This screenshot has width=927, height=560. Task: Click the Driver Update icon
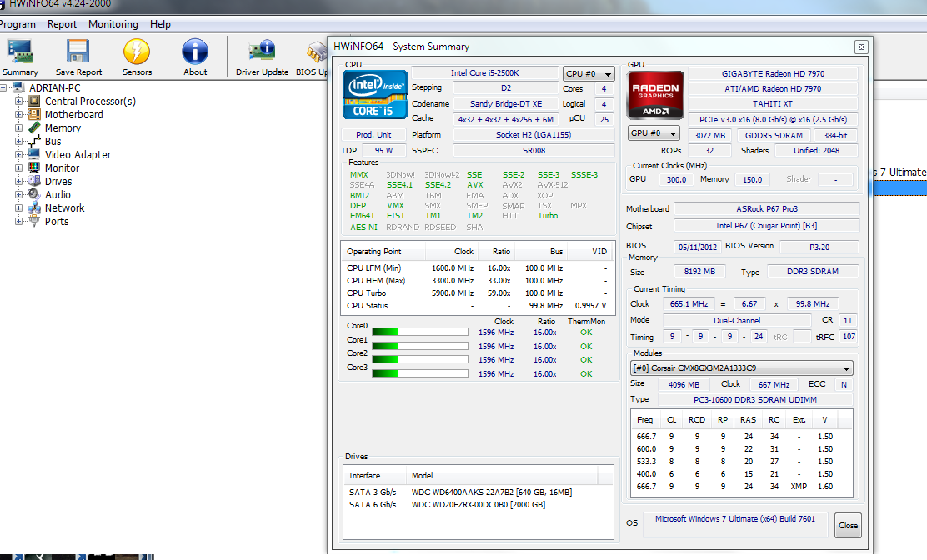tap(262, 52)
